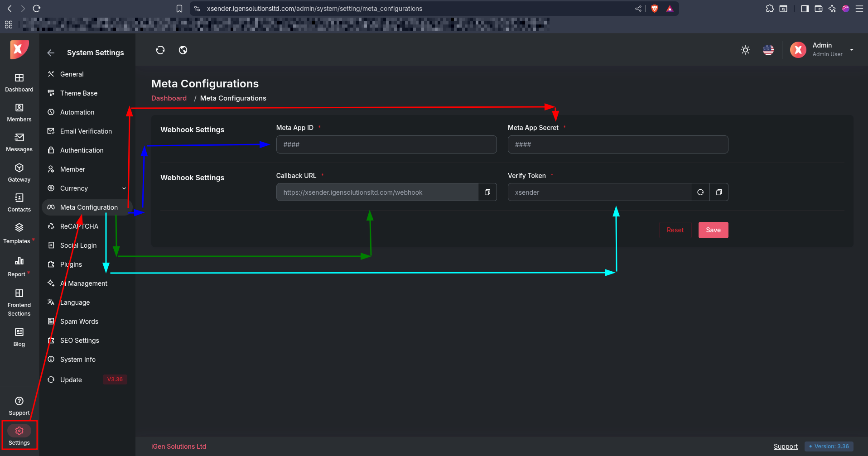This screenshot has height=456, width=868.
Task: Open AI Management settings
Action: pyautogui.click(x=84, y=283)
